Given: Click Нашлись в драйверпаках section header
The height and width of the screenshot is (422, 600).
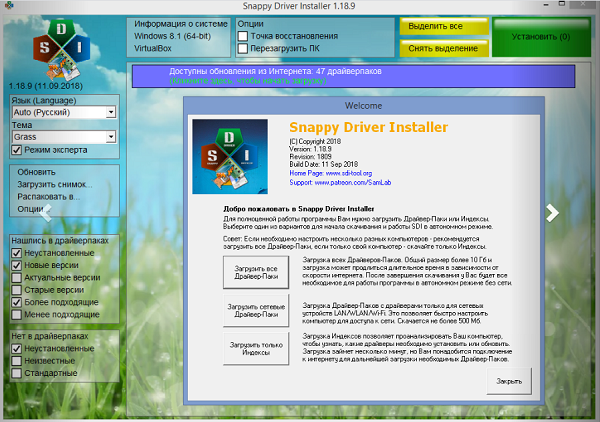Looking at the screenshot, I should coord(60,241).
